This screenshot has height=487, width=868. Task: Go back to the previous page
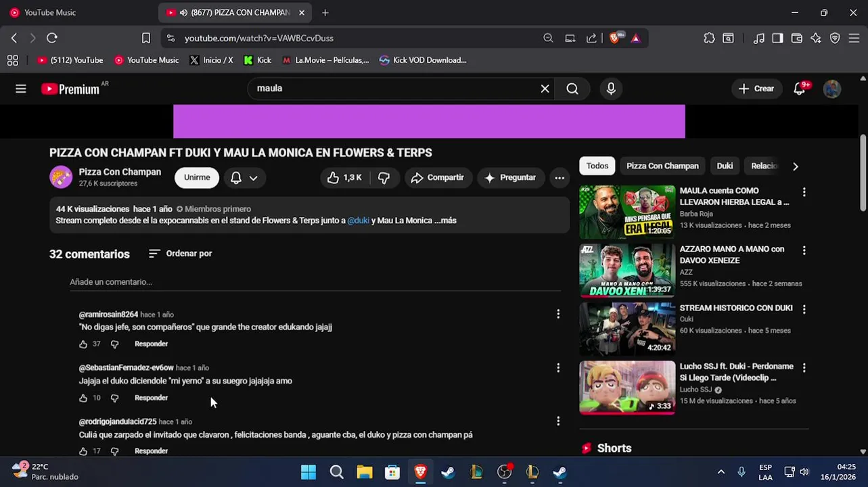(14, 38)
